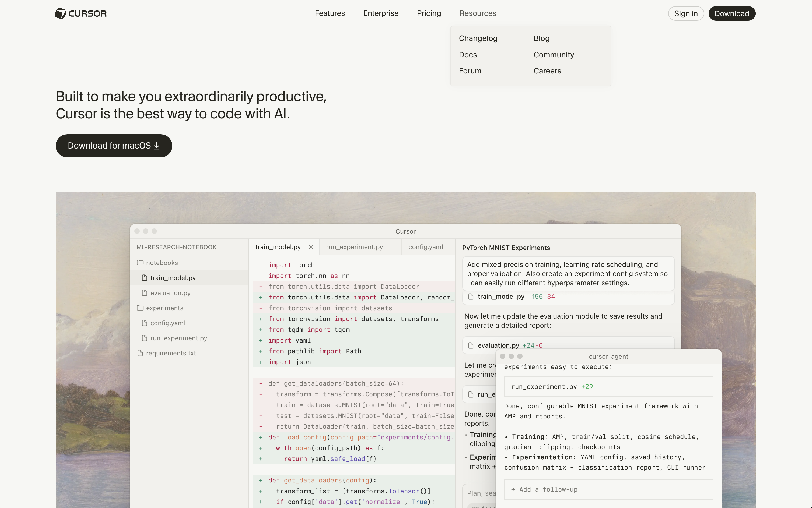The image size is (812, 508).
Task: Click the experiments folder icon
Action: (140, 308)
